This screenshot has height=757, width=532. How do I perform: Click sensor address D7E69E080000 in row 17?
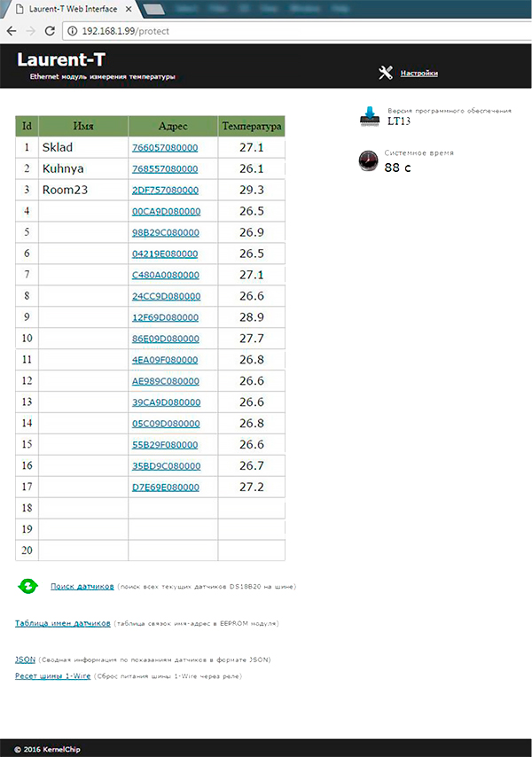pyautogui.click(x=165, y=488)
